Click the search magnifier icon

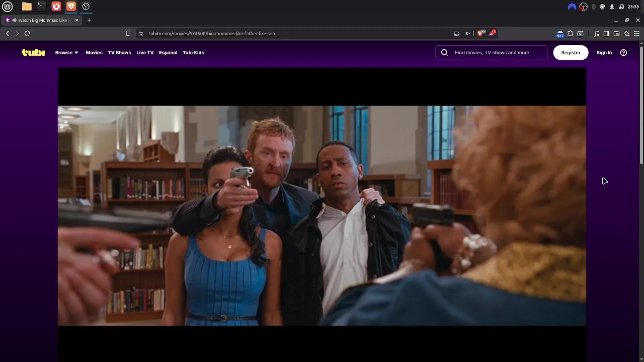tap(444, 52)
